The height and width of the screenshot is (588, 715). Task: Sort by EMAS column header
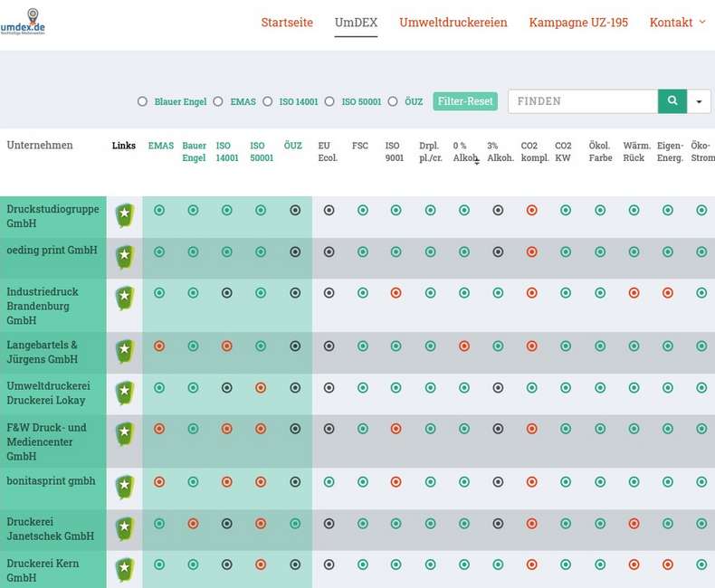(x=160, y=146)
